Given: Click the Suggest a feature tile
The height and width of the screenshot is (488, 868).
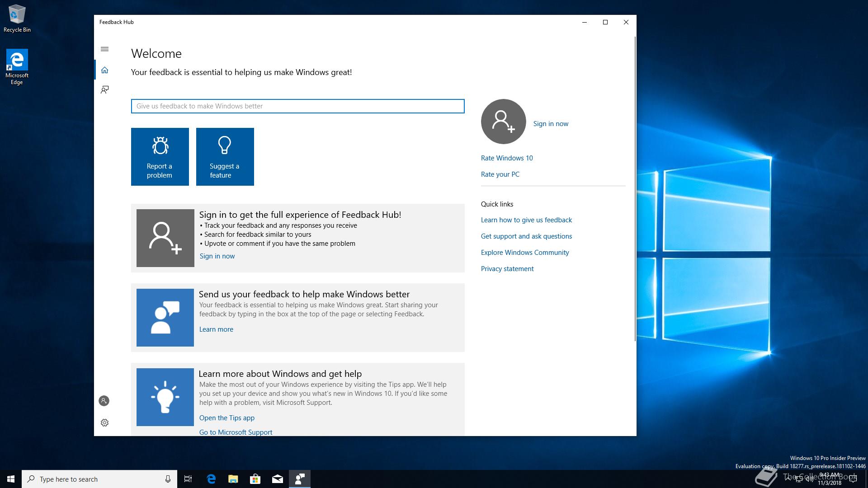Looking at the screenshot, I should (225, 157).
